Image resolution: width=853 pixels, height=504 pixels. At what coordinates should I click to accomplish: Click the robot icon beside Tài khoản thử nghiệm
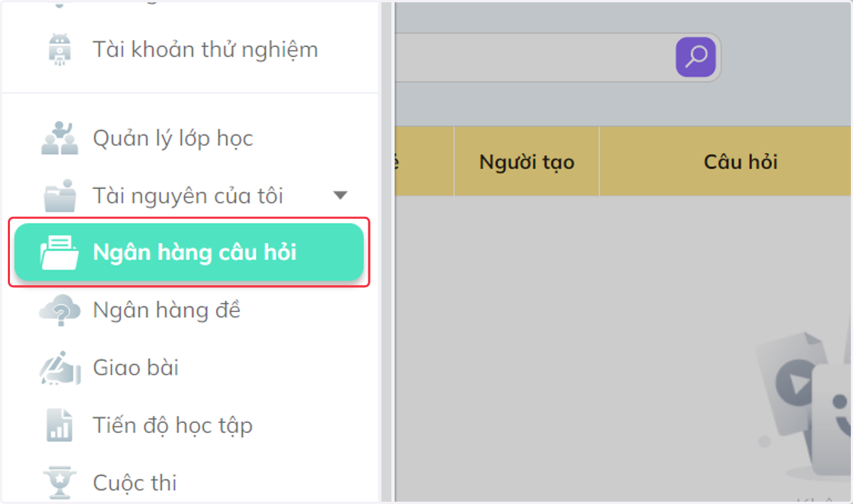click(x=58, y=50)
